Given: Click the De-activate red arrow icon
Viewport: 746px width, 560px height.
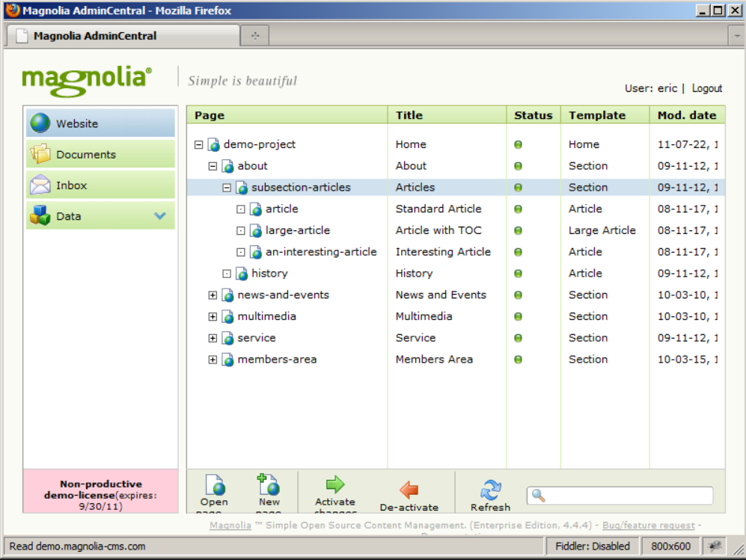Looking at the screenshot, I should click(x=409, y=490).
